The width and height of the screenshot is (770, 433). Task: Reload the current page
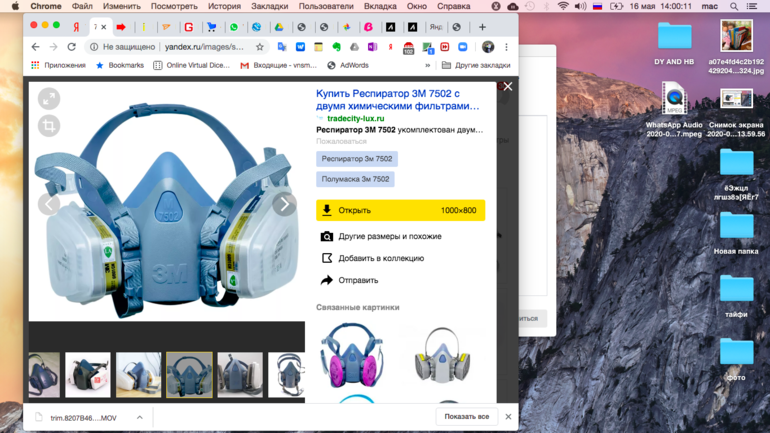pyautogui.click(x=72, y=47)
